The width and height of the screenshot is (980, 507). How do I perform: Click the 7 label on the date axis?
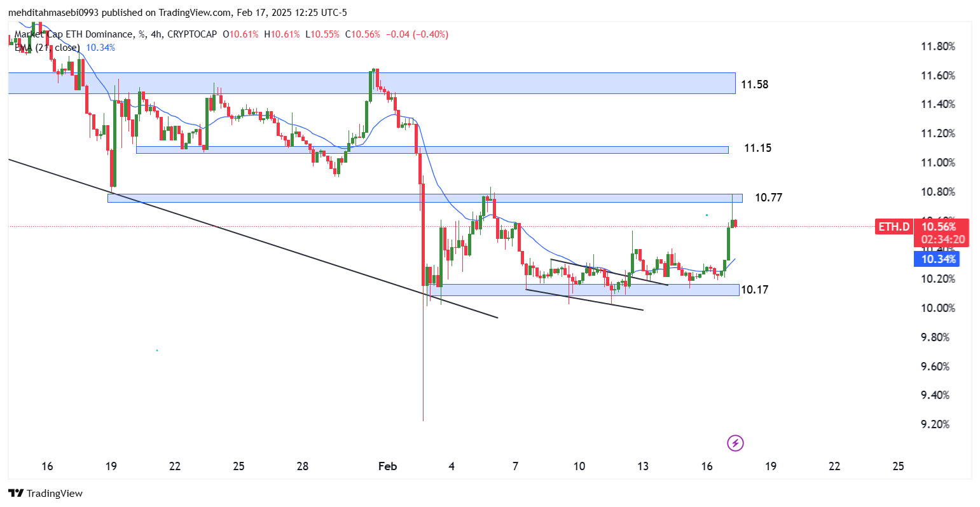(x=515, y=466)
